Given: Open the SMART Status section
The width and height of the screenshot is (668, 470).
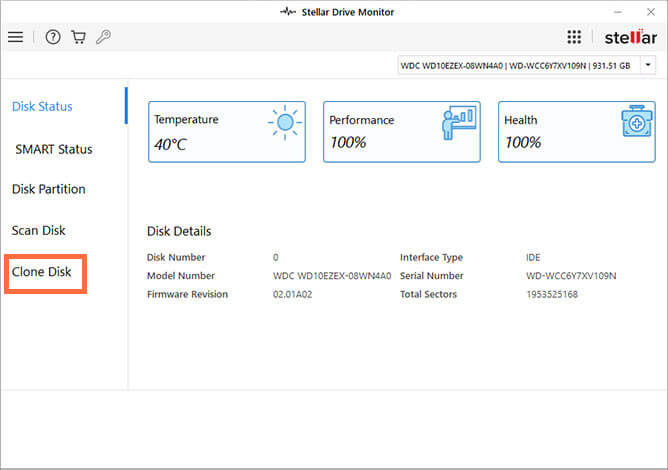Looking at the screenshot, I should click(x=54, y=150).
